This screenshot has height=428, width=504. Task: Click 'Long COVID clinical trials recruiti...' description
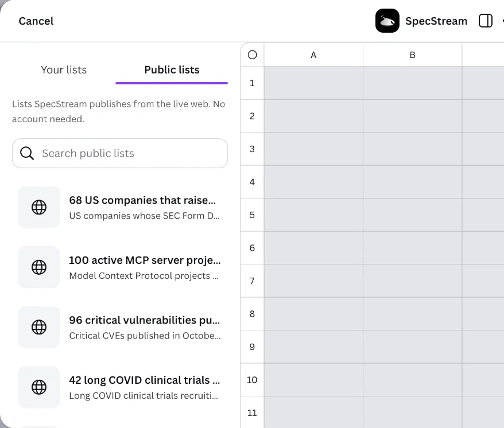coord(144,395)
